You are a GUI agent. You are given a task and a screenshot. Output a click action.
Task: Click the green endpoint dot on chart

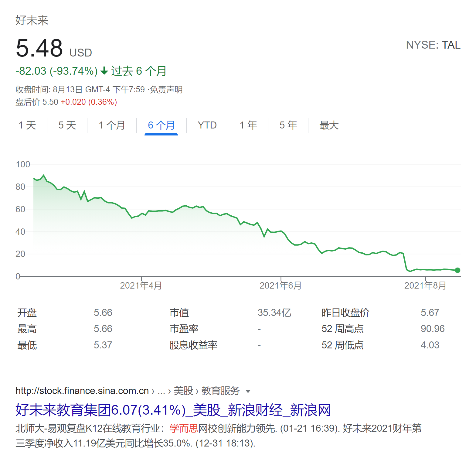[x=457, y=270]
